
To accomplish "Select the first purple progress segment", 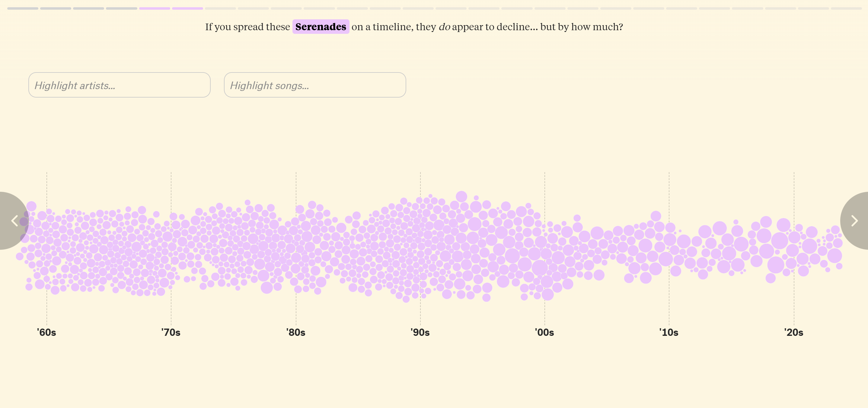I will click(154, 8).
